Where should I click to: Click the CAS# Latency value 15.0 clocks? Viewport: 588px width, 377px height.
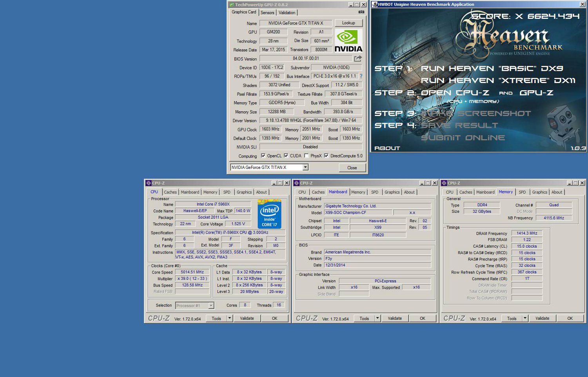point(527,246)
